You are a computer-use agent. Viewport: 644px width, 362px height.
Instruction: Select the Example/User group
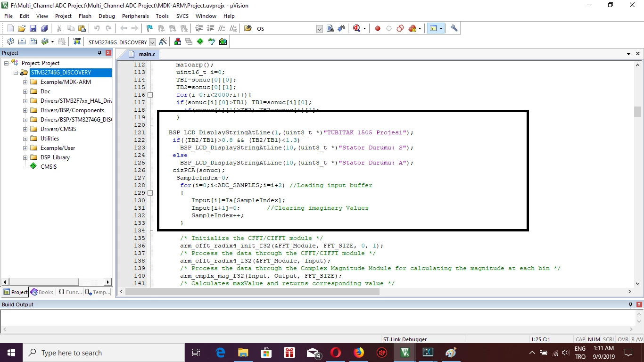coord(58,148)
